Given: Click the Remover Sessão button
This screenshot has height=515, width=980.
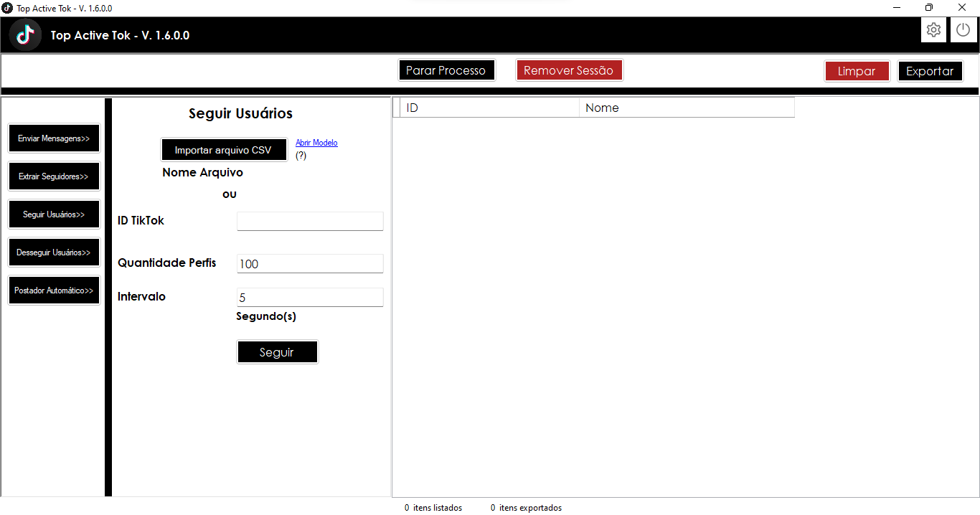Looking at the screenshot, I should pos(569,70).
